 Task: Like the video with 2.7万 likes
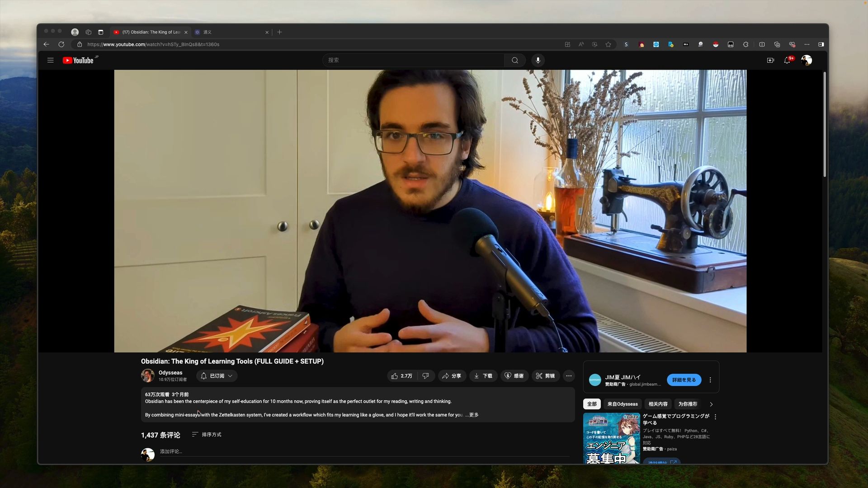click(x=402, y=376)
